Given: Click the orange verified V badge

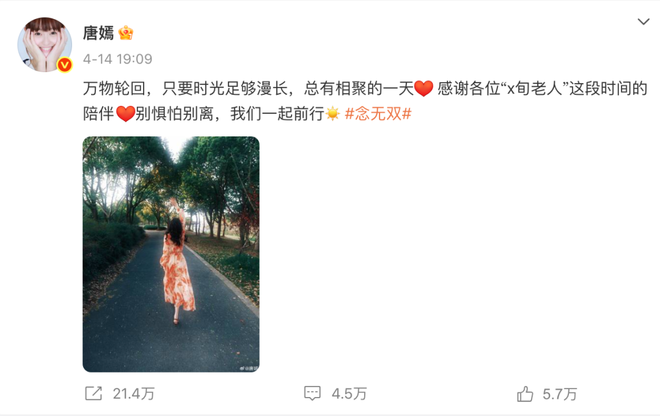Looking at the screenshot, I should (x=64, y=65).
